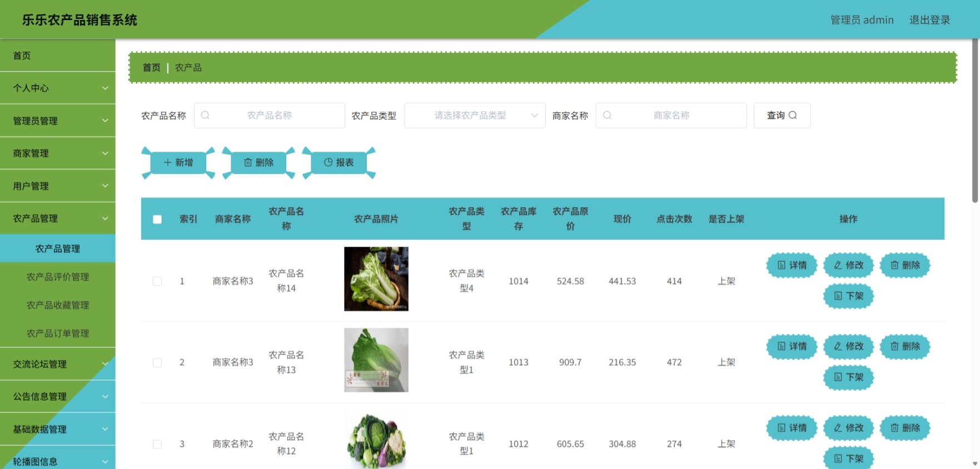This screenshot has height=469, width=980.
Task: Click vegetables photo of 农产品名称12
Action: 376,439
